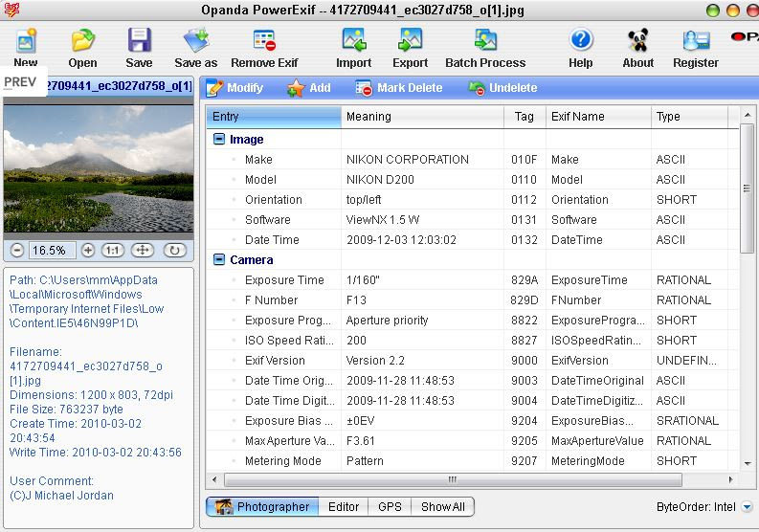Select the Model row NIKON D200
Viewport: 759px width, 532px height.
473,180
